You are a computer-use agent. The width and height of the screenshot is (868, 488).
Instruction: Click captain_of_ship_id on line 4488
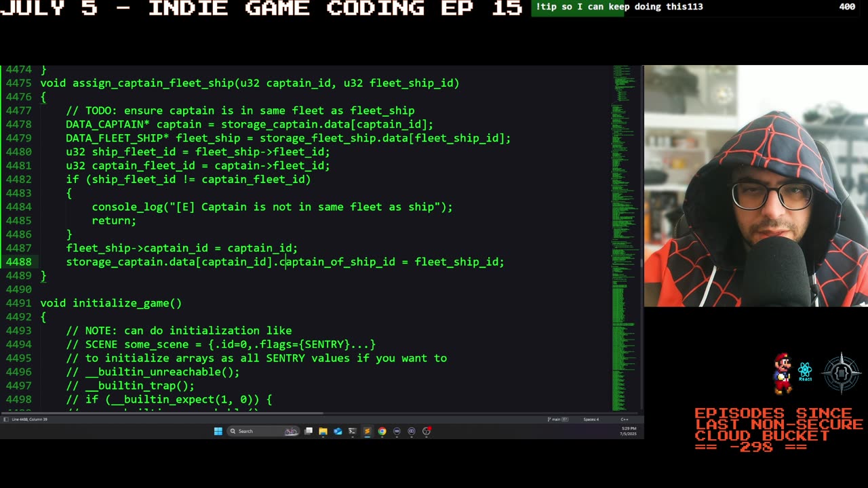pyautogui.click(x=337, y=262)
